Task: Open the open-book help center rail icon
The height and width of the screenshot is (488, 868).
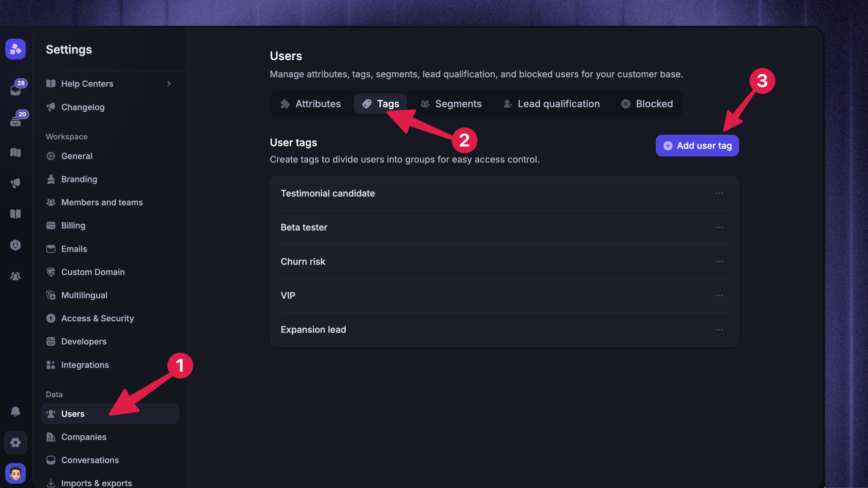Action: coord(16,214)
